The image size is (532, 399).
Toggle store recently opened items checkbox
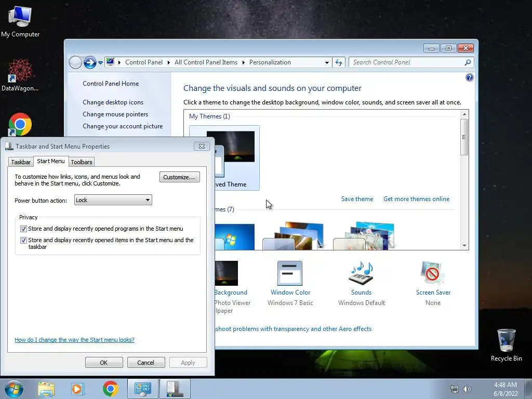pyautogui.click(x=23, y=240)
